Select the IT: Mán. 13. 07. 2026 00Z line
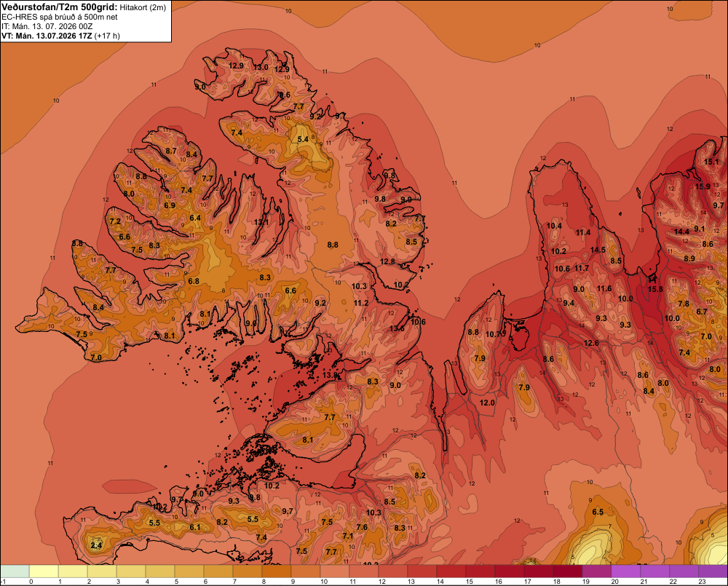Screen dimensions: 728x586 (47, 26)
